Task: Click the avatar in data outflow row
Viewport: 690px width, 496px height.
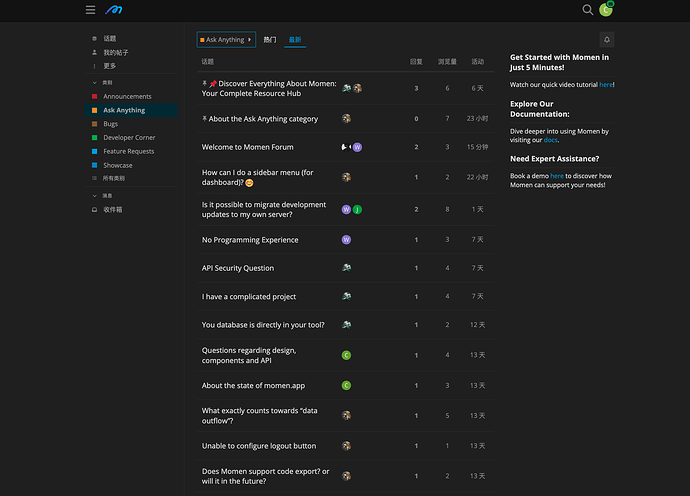Action: coord(346,415)
